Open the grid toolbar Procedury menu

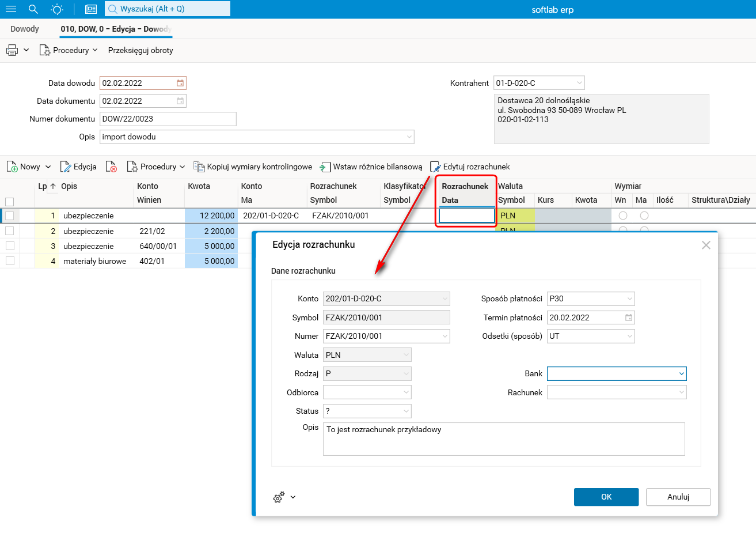click(156, 167)
